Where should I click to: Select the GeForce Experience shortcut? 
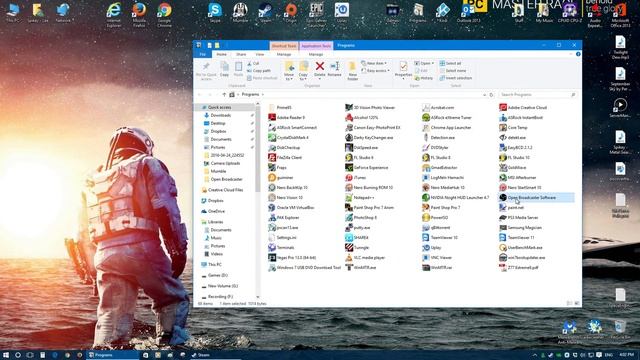pyautogui.click(x=367, y=167)
